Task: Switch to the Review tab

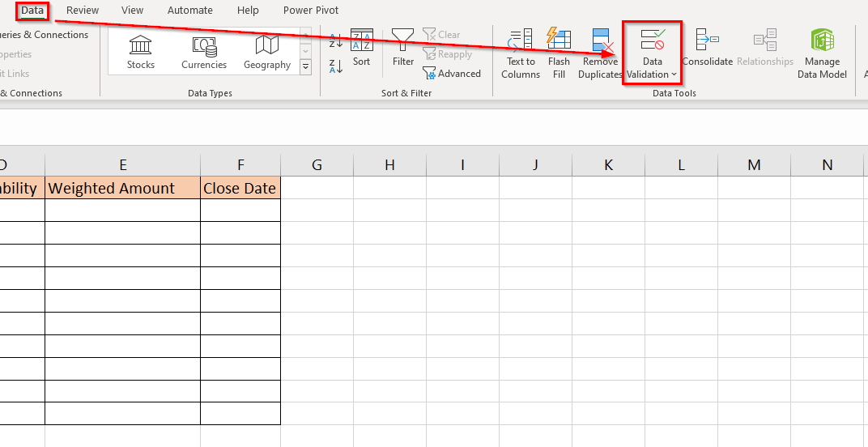Action: click(x=83, y=10)
